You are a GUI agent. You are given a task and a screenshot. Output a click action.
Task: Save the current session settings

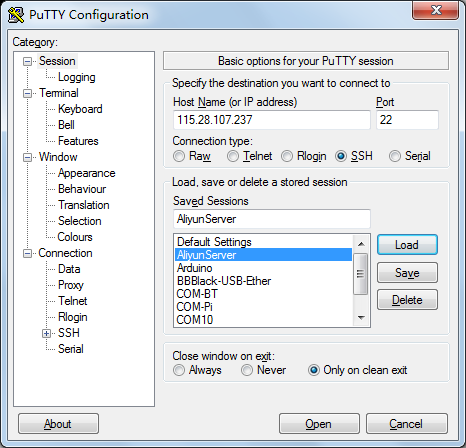click(x=407, y=273)
